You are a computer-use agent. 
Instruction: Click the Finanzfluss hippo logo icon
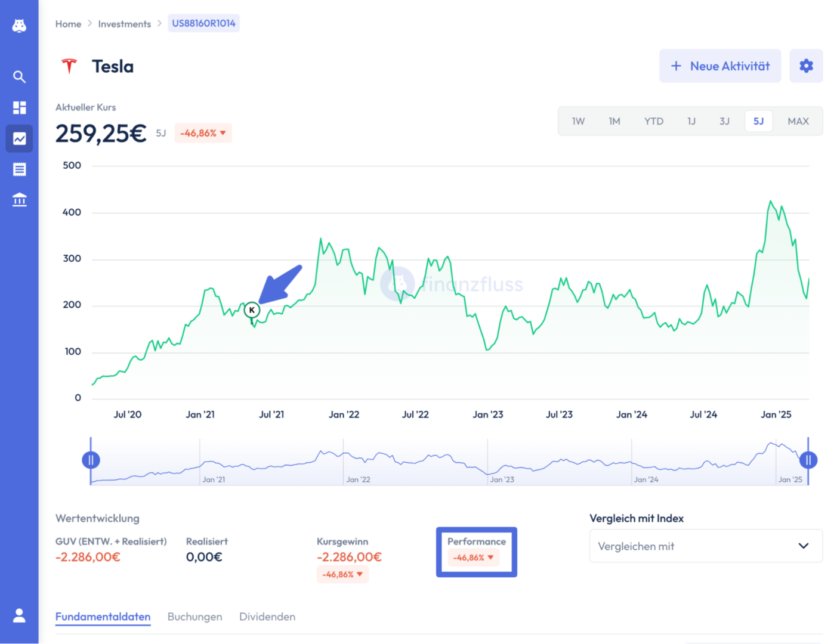19,26
